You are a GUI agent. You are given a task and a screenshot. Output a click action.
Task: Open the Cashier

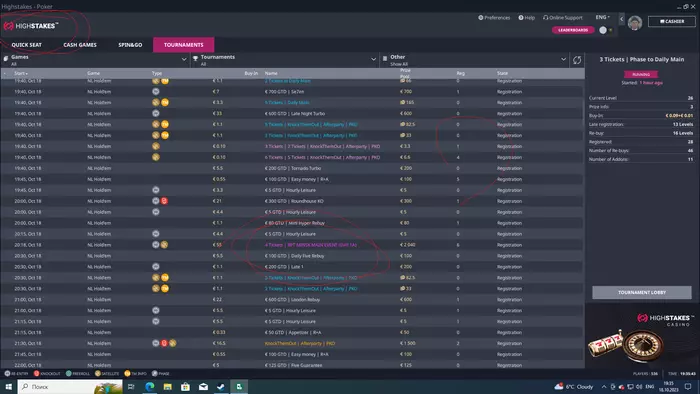672,21
